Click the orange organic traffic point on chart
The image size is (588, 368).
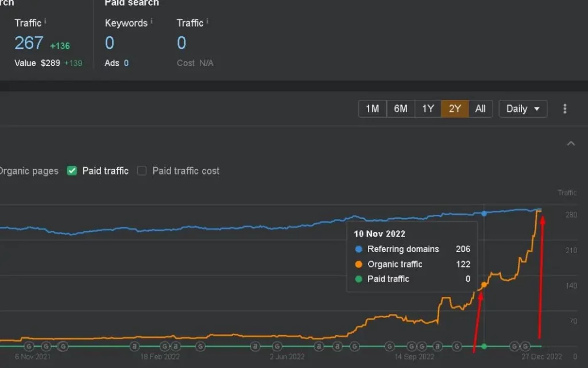[484, 284]
